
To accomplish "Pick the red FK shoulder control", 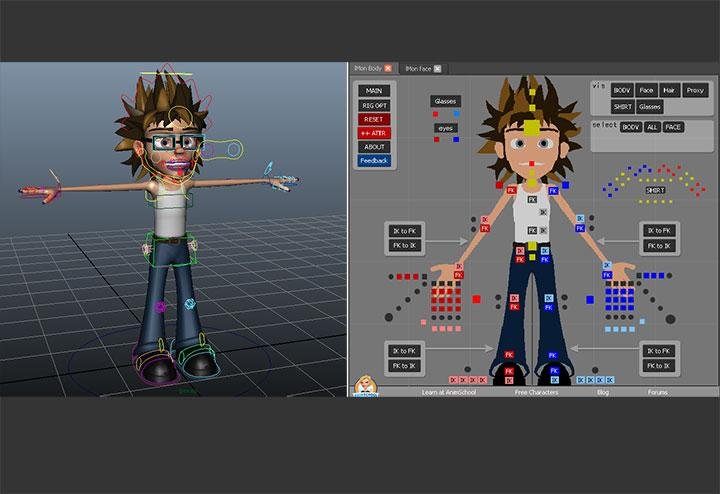I will click(512, 190).
